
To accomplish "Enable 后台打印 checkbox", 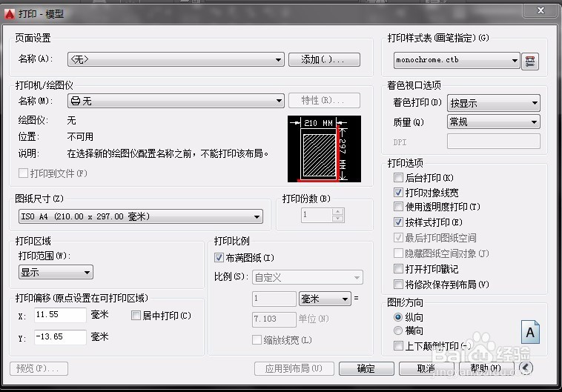I will tap(398, 177).
